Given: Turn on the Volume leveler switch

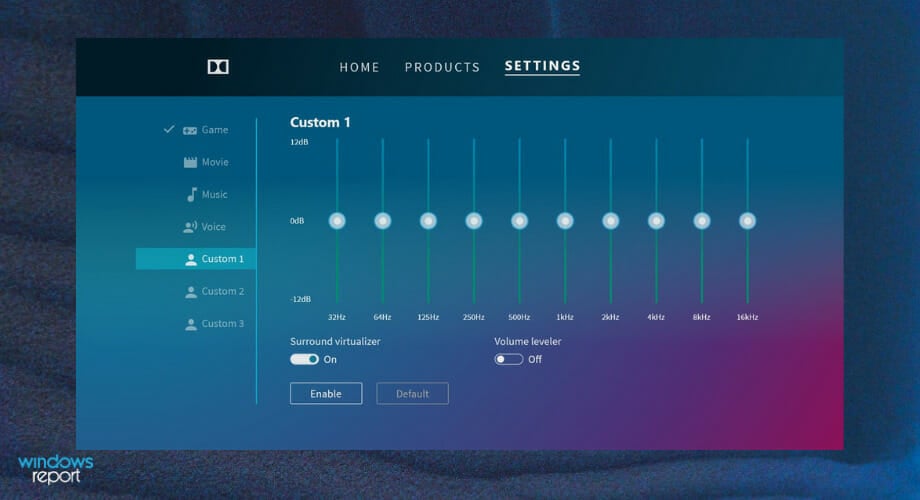Looking at the screenshot, I should click(x=509, y=359).
